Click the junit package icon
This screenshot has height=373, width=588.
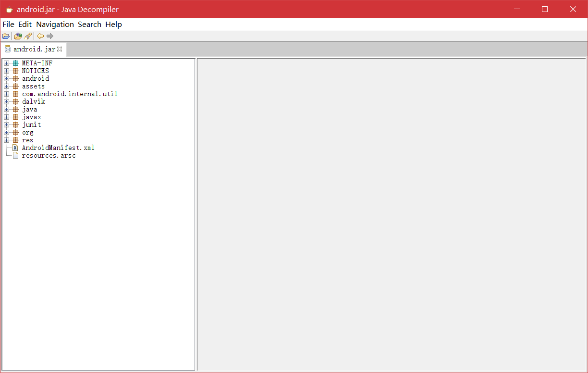[16, 124]
